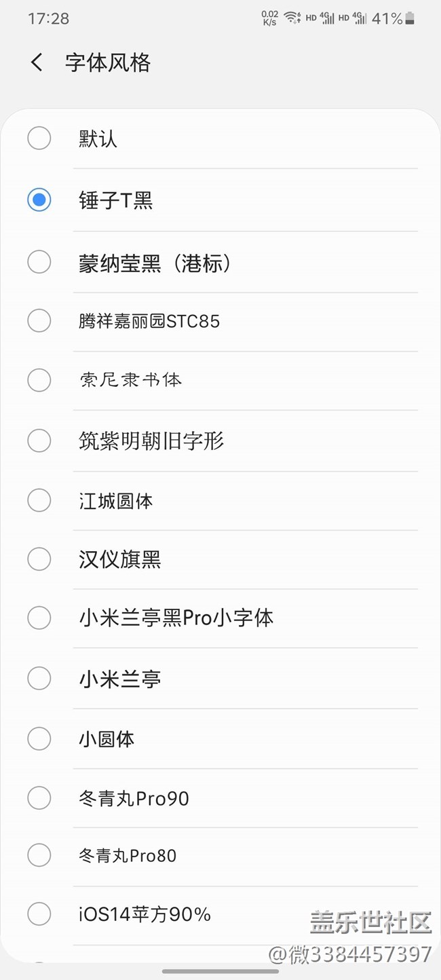Select the 索尼隶书体 radio button
Screen dimensions: 441x980
[x=39, y=380]
